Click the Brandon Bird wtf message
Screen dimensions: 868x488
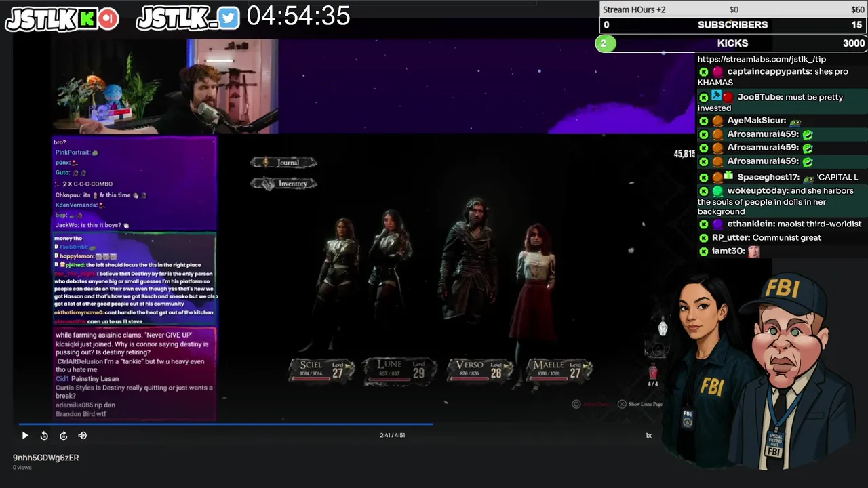tap(81, 414)
